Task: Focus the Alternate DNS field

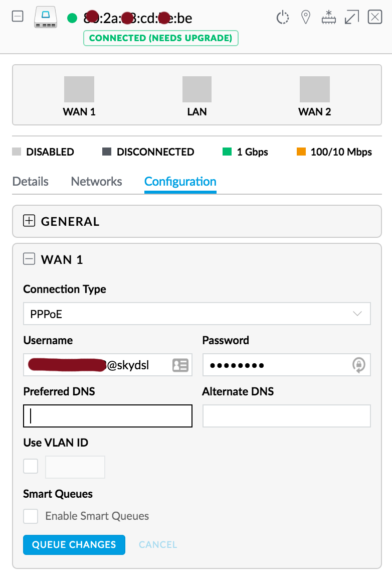Action: (x=286, y=416)
